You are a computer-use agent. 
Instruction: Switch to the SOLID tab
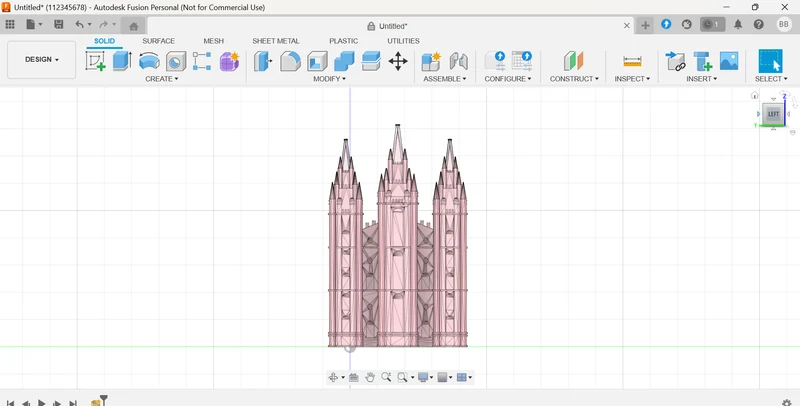104,41
